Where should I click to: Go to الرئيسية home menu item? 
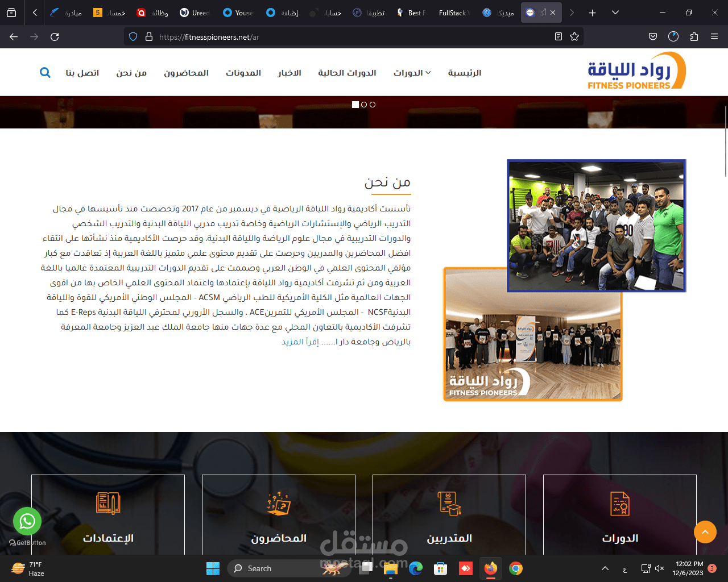pyautogui.click(x=465, y=73)
